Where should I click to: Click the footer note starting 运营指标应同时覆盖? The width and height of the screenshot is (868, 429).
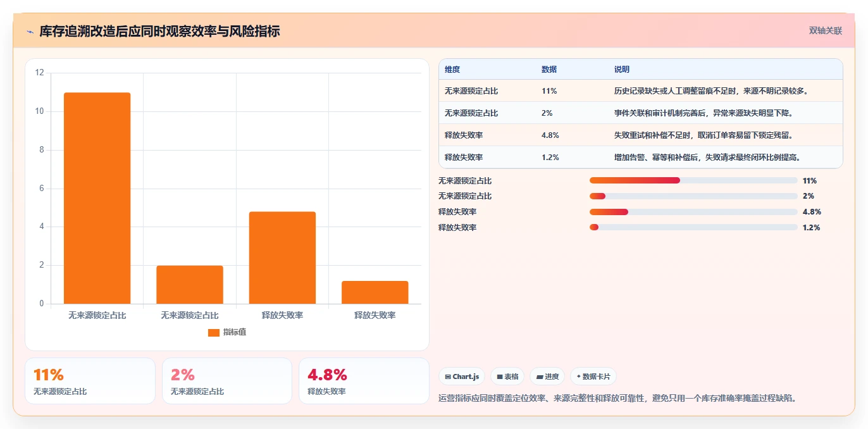[617, 399]
